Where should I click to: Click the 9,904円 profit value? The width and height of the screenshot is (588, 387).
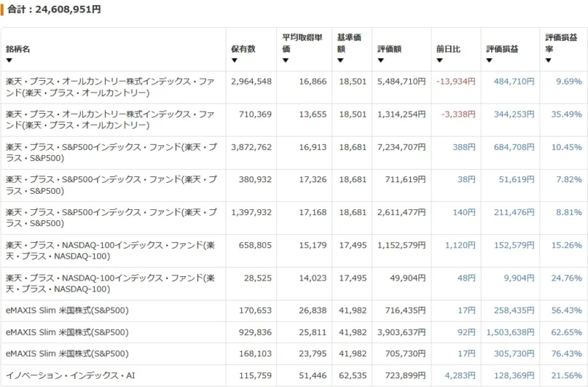519,278
